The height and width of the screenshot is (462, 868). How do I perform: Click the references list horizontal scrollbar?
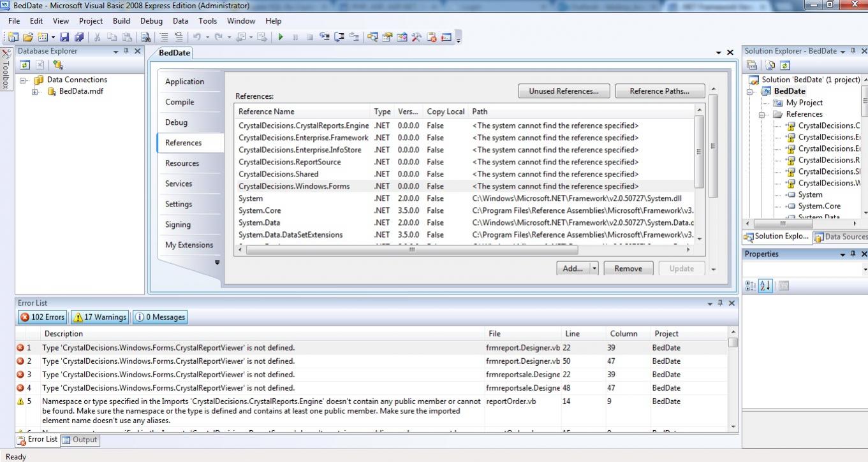(412, 250)
